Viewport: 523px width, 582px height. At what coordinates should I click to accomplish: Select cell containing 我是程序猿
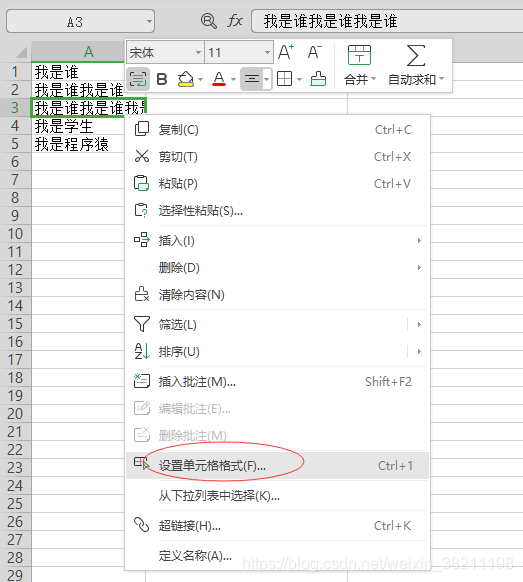[78, 144]
